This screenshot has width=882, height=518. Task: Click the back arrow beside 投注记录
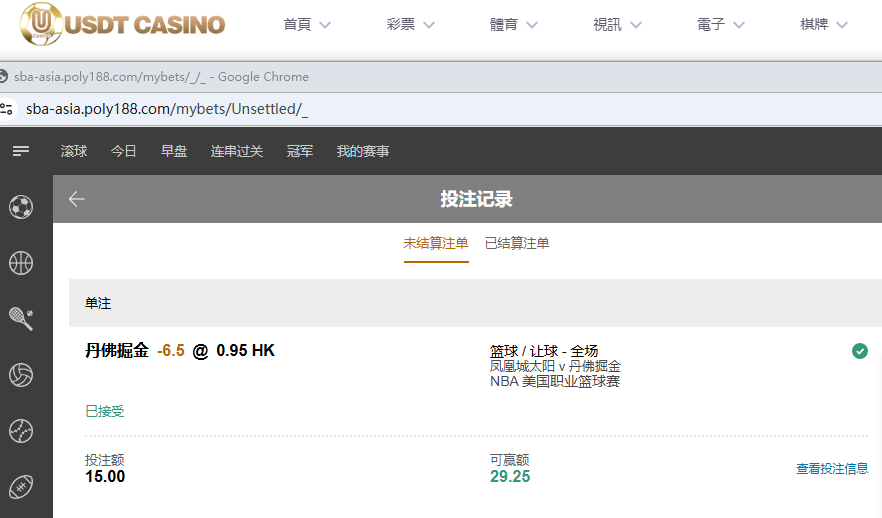[x=77, y=199]
